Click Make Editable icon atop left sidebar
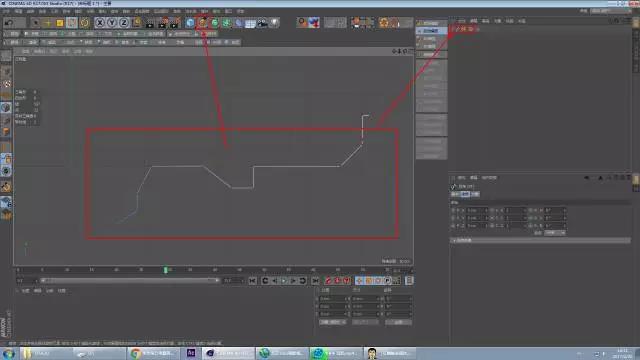The width and height of the screenshot is (640, 360). (6, 56)
